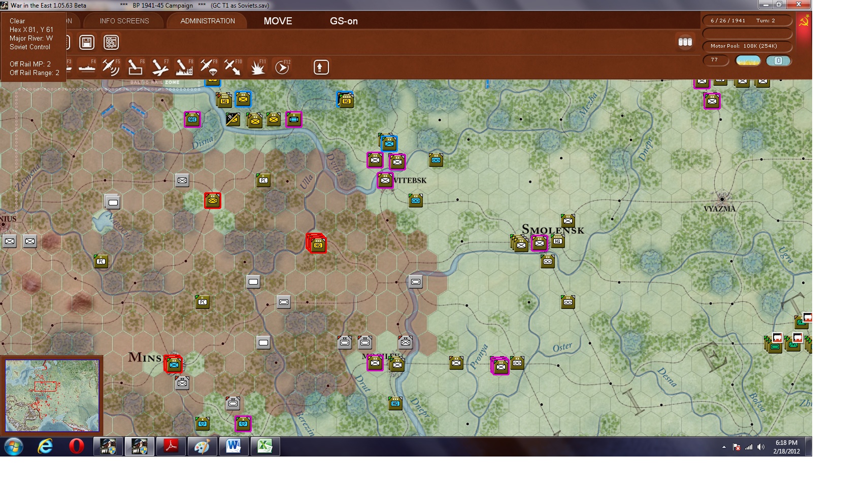Click the Vyazma city marker on the map
Viewport: 868px width, 489px height.
coord(722,199)
